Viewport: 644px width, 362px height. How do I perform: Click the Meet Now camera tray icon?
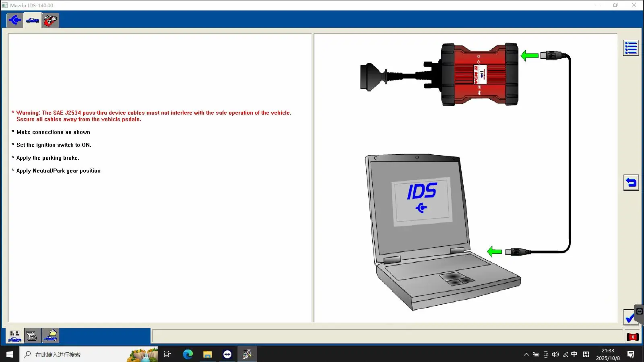point(546,354)
